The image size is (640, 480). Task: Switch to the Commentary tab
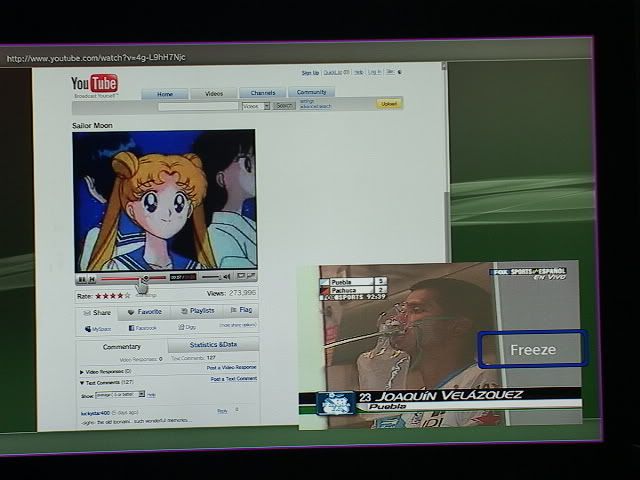point(122,347)
